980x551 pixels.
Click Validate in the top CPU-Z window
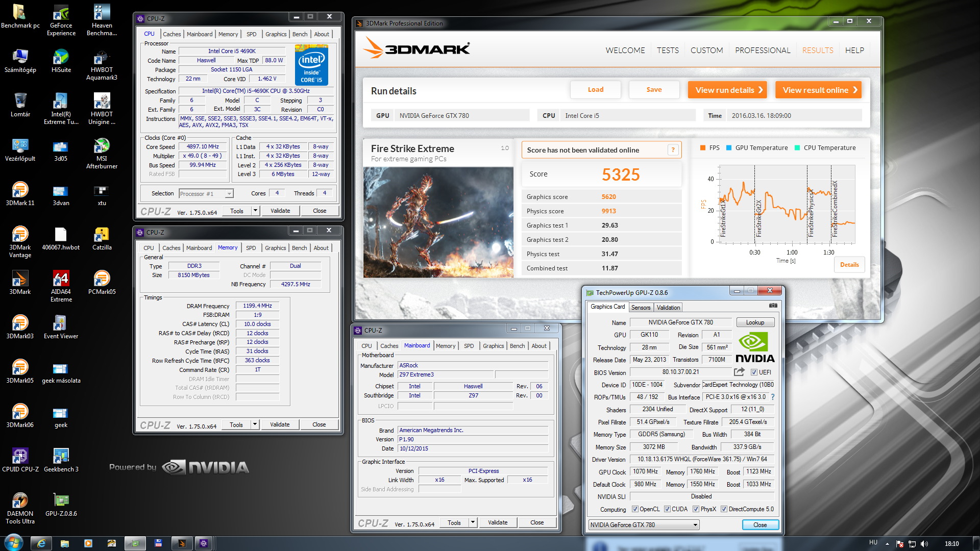click(280, 211)
